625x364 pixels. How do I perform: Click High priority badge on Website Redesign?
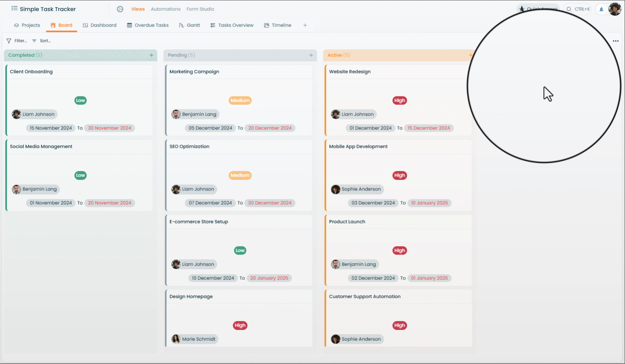400,101
